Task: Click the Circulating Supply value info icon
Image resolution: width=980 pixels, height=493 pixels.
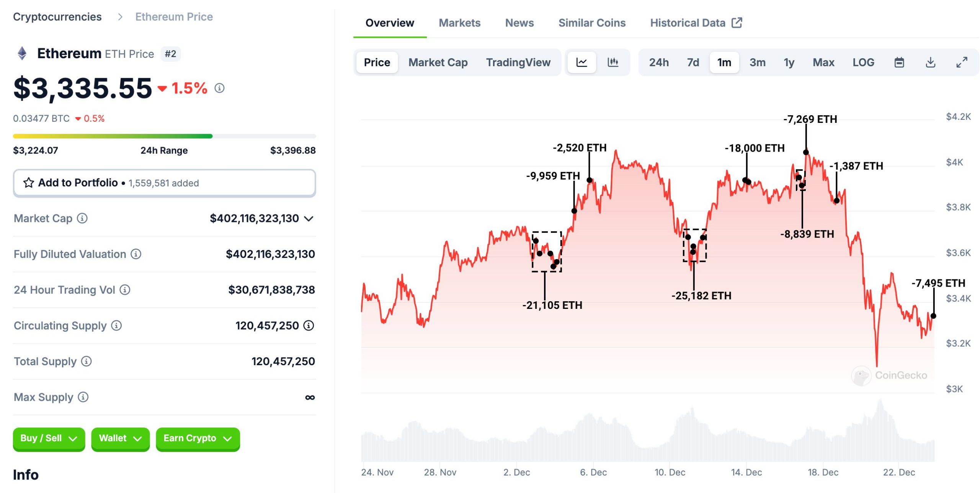Action: tap(309, 325)
